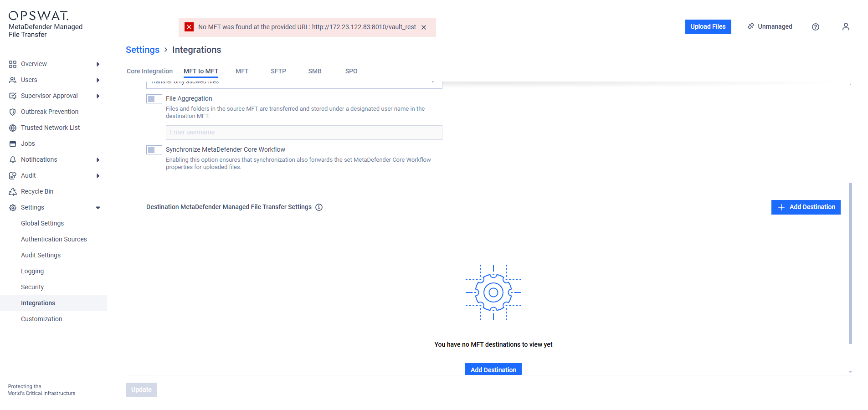This screenshot has height=410, width=868.
Task: Click the Unmanaged status label
Action: pos(775,26)
